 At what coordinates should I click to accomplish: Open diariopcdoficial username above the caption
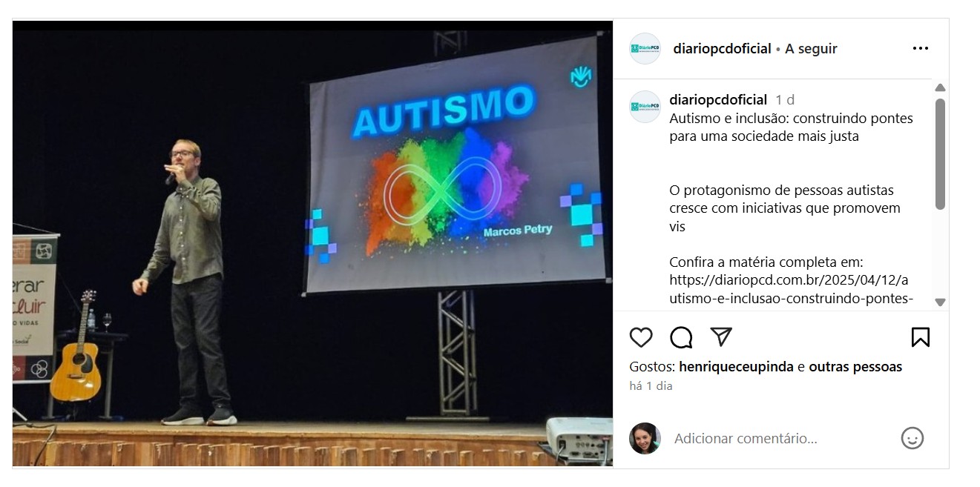[x=718, y=99]
